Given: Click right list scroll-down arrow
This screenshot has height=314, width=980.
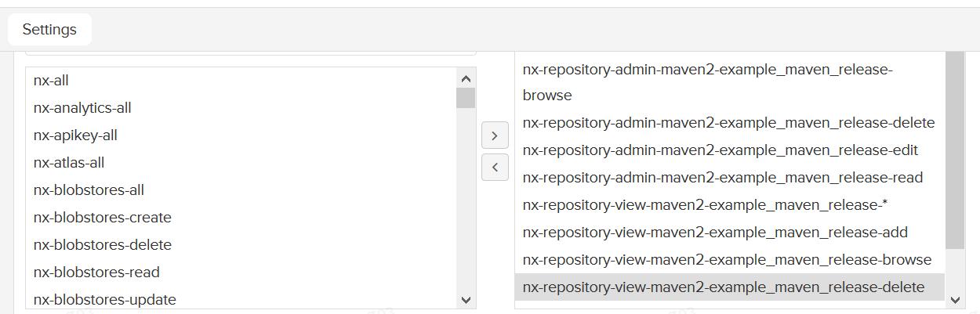Looking at the screenshot, I should pyautogui.click(x=955, y=299).
